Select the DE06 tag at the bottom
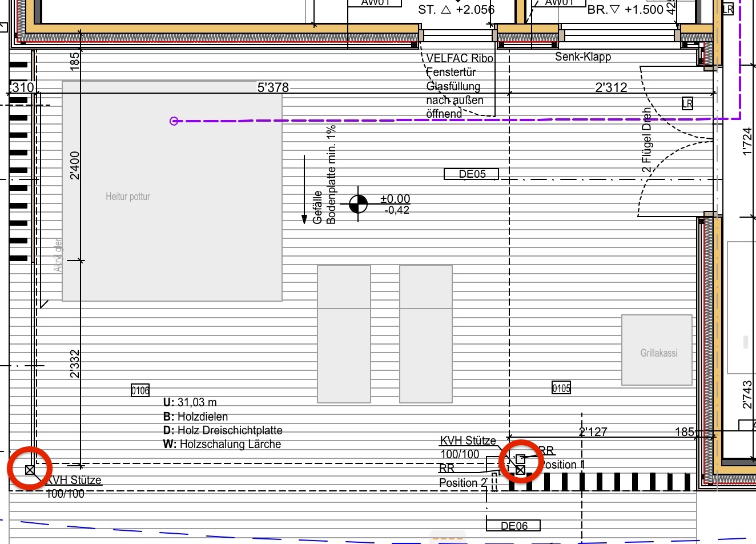This screenshot has height=544, width=756. click(513, 525)
